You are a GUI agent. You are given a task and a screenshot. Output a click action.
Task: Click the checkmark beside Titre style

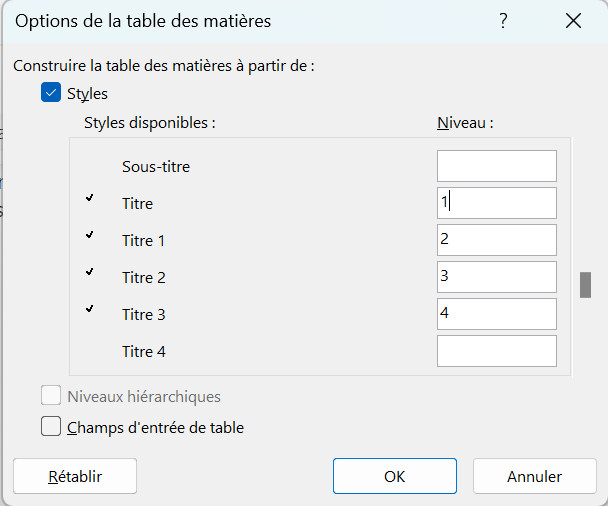coord(90,199)
